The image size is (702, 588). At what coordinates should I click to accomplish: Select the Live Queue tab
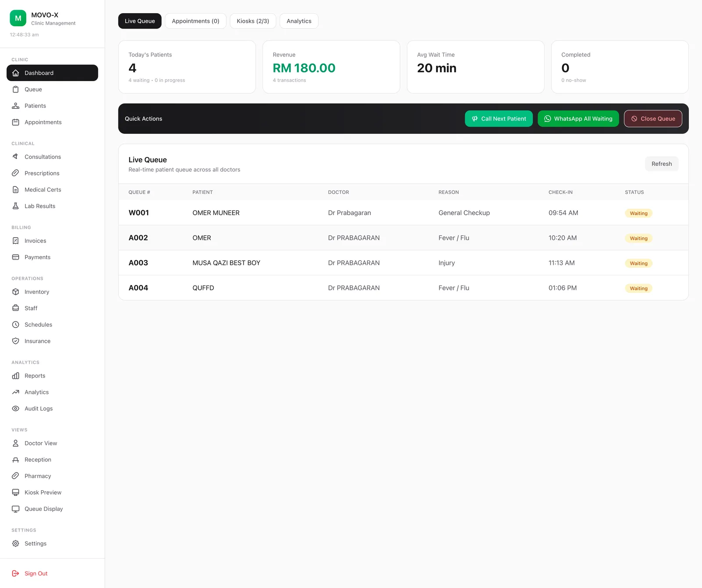coord(140,21)
